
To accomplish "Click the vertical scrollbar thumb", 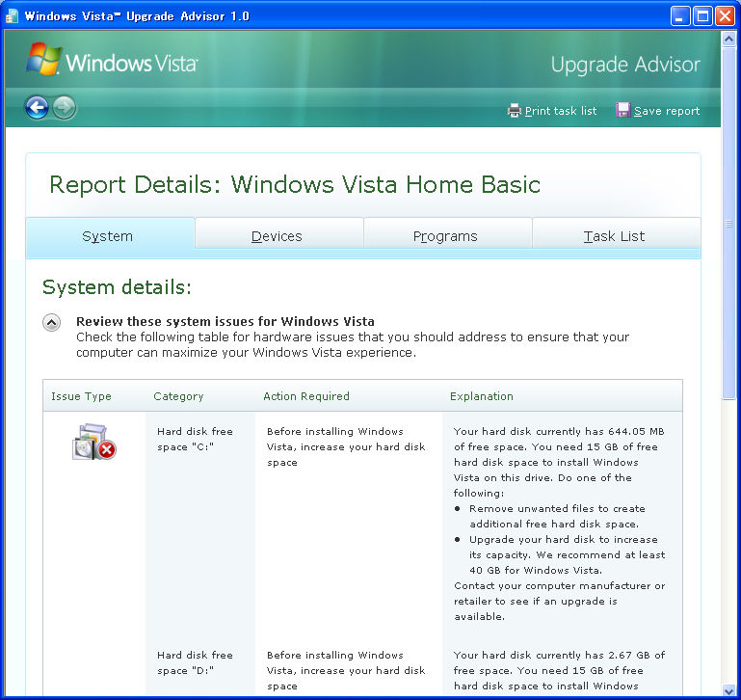I will coord(728,224).
